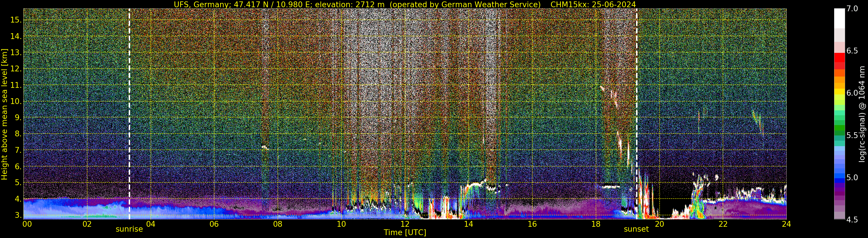Click the '00' time axis tick label
The image size is (868, 238).
point(27,224)
